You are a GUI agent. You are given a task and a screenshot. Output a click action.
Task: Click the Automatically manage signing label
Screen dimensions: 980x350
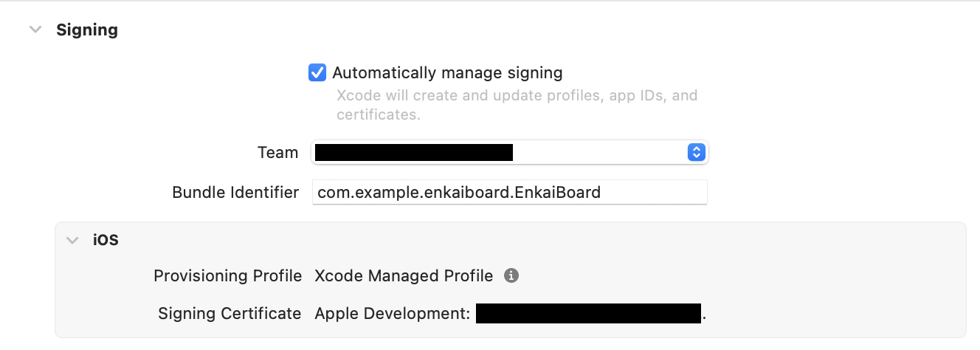pyautogui.click(x=447, y=73)
